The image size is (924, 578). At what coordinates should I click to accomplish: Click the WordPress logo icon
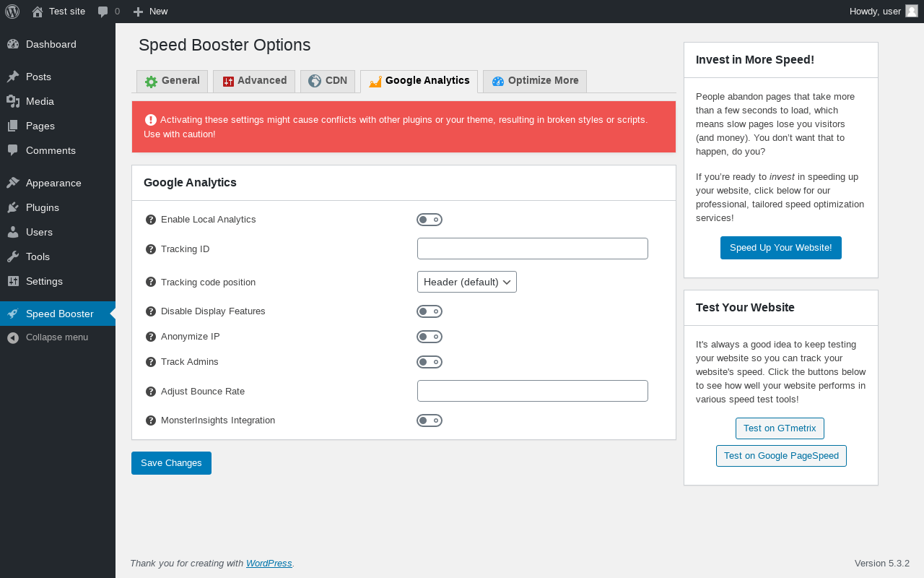click(12, 11)
